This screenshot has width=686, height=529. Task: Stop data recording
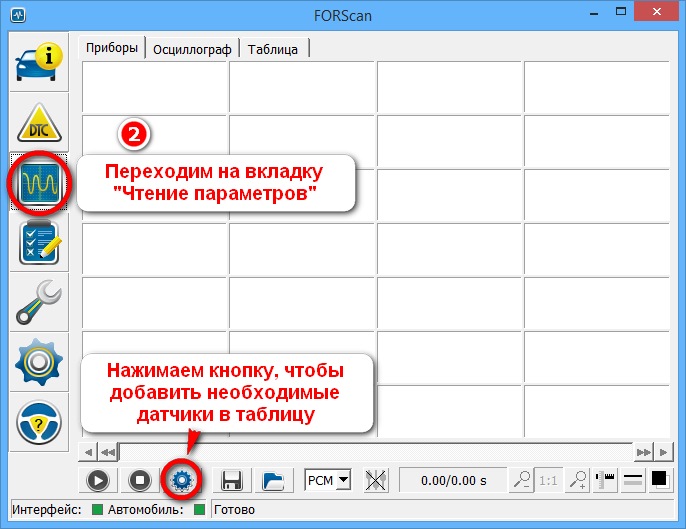tap(140, 480)
